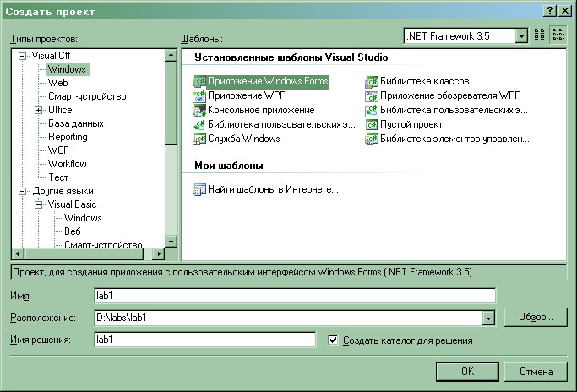Select Веб under Visual Basic

(x=72, y=231)
